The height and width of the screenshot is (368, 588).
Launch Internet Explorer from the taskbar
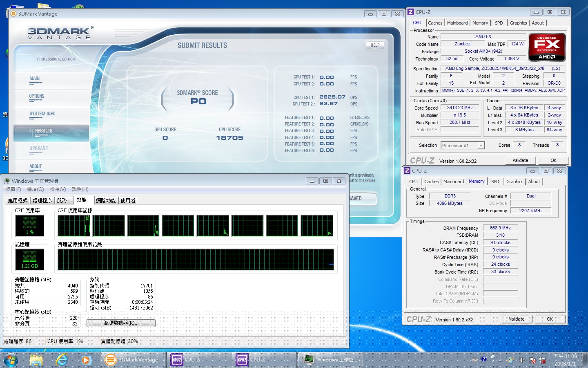pyautogui.click(x=61, y=360)
